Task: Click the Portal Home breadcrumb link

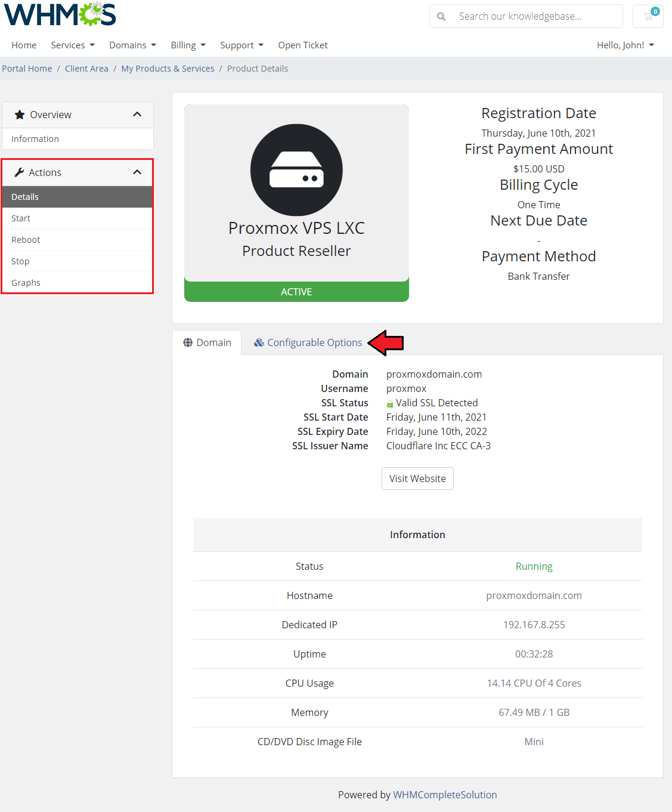Action: pyautogui.click(x=27, y=69)
